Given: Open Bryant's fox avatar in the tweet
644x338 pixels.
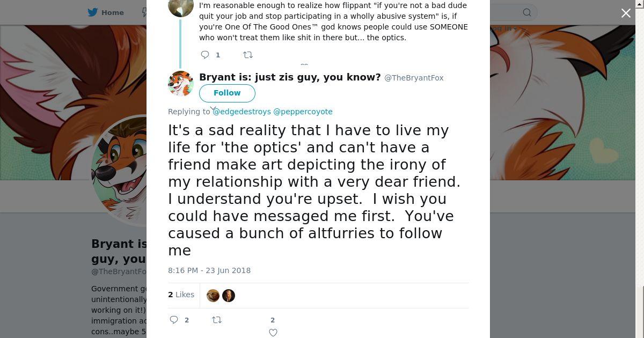Looking at the screenshot, I should [x=181, y=83].
